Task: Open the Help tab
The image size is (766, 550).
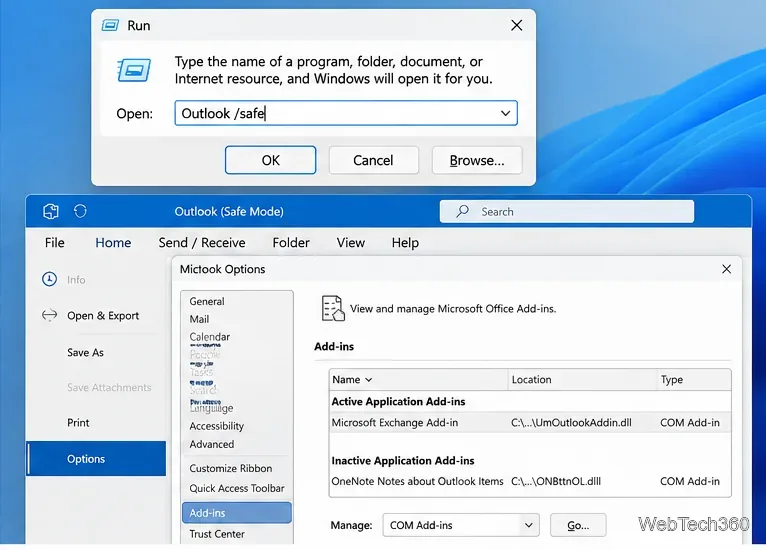Action: pos(405,243)
